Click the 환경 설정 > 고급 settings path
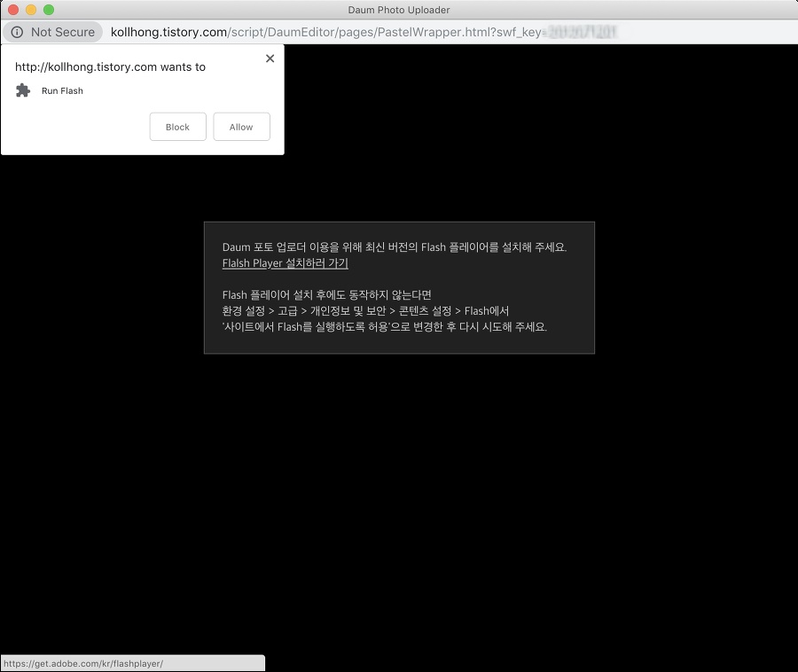The width and height of the screenshot is (798, 672). (x=365, y=311)
